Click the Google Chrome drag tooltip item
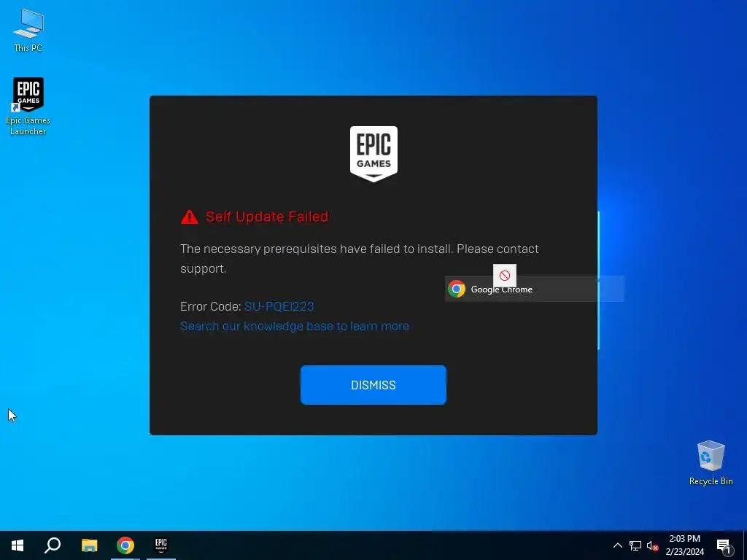 pyautogui.click(x=534, y=289)
